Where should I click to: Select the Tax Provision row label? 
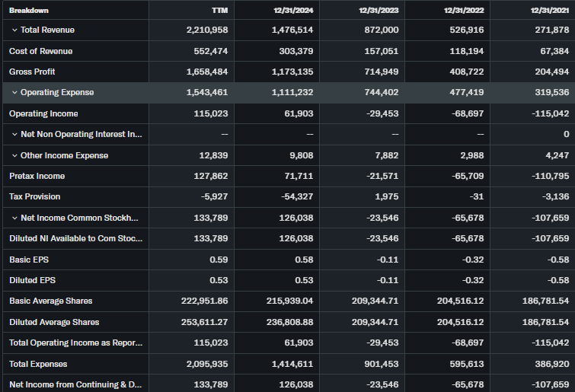tap(34, 197)
